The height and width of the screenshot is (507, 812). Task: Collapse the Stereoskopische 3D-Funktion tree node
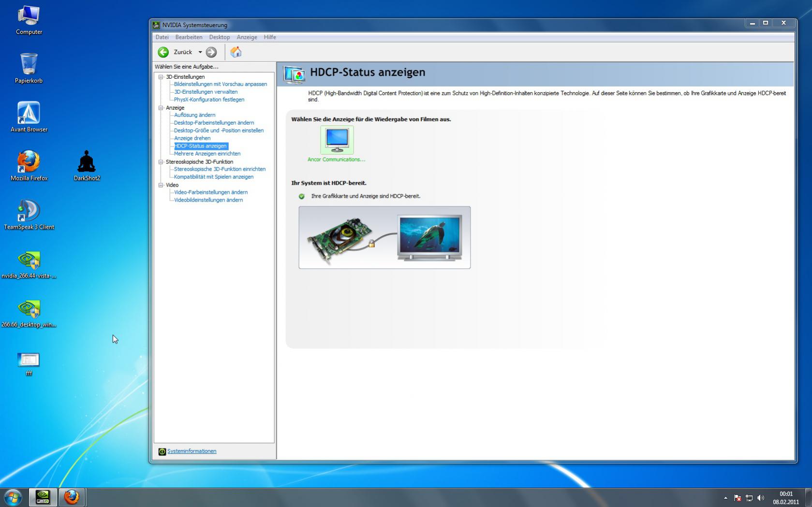[x=161, y=162]
